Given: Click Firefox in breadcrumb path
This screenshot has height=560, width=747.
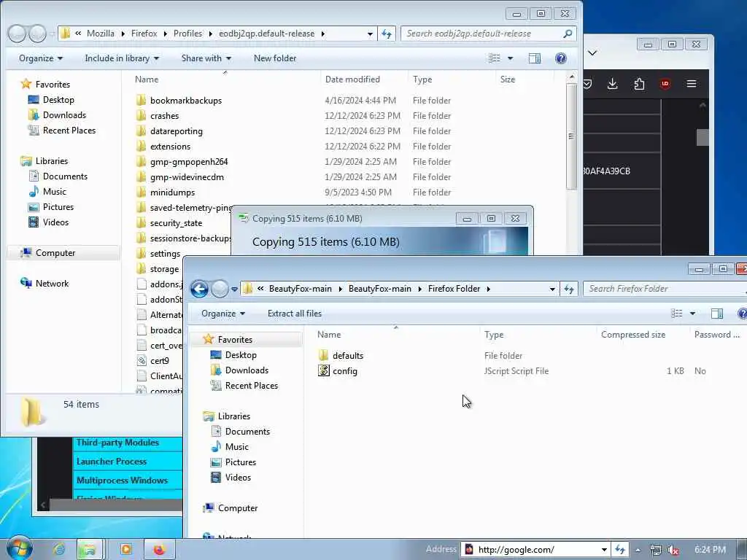Looking at the screenshot, I should click(144, 34).
